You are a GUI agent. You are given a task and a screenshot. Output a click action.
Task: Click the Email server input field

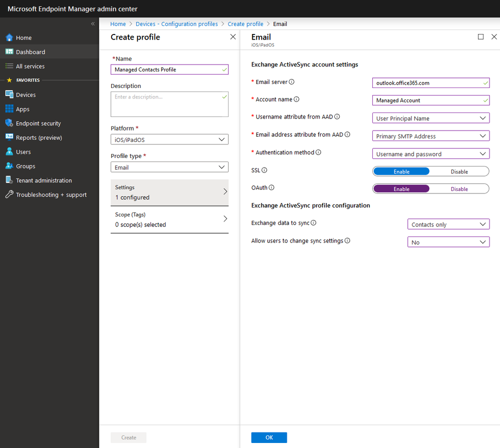point(431,83)
